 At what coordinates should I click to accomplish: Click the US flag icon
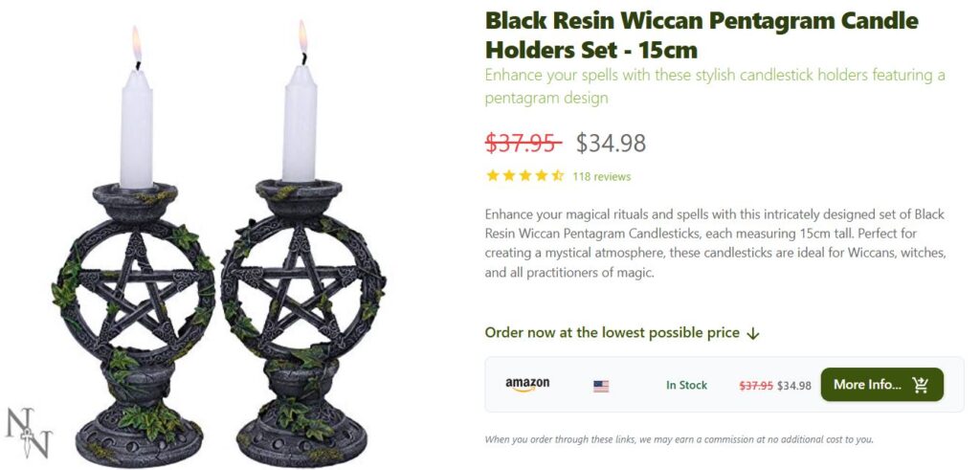[601, 387]
